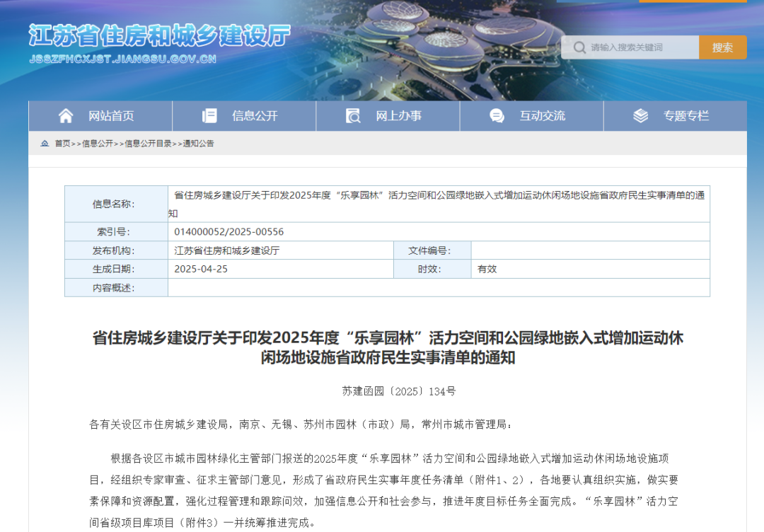Select the 网站首页 navigation menu item

(x=111, y=116)
